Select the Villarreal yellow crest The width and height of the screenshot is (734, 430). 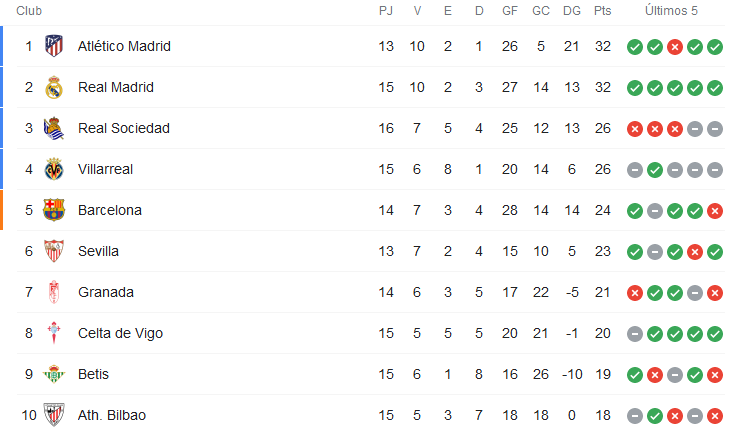(x=54, y=169)
